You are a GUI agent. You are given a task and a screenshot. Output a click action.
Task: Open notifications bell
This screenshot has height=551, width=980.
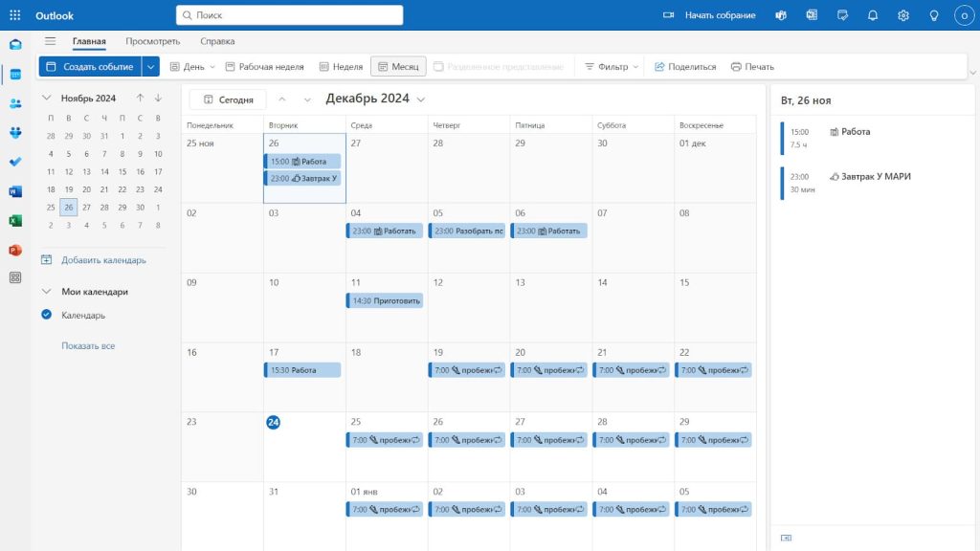pyautogui.click(x=873, y=15)
